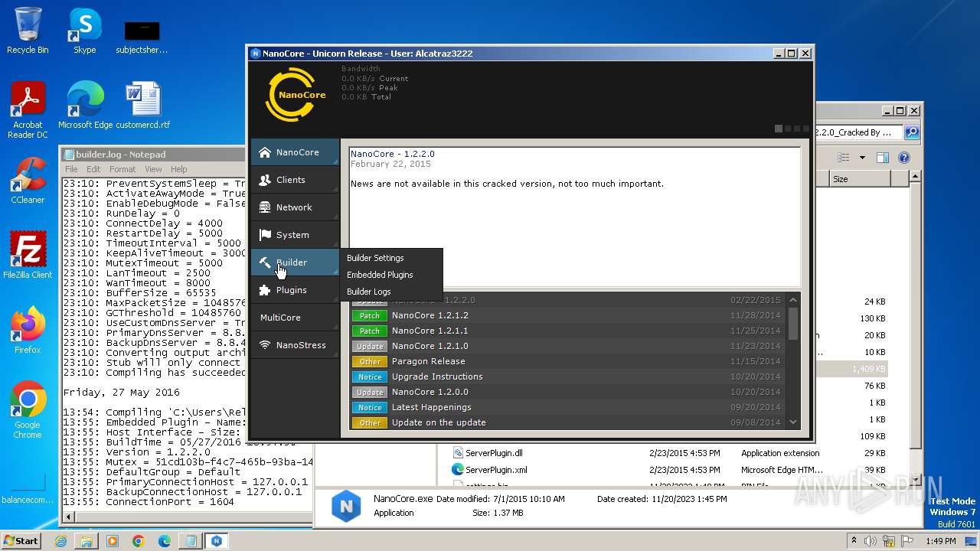Choose Builder Logs from the Builder submenu
The width and height of the screenshot is (980, 551).
tap(368, 292)
